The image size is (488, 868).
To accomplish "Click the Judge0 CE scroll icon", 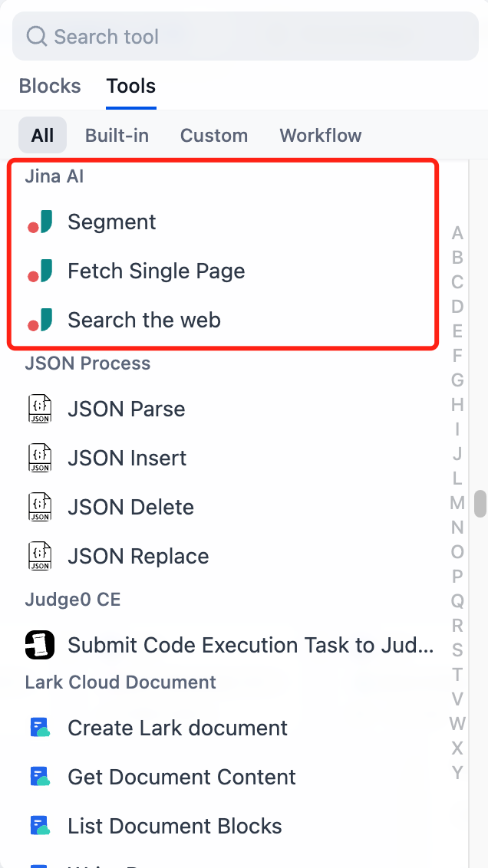I will click(x=40, y=646).
